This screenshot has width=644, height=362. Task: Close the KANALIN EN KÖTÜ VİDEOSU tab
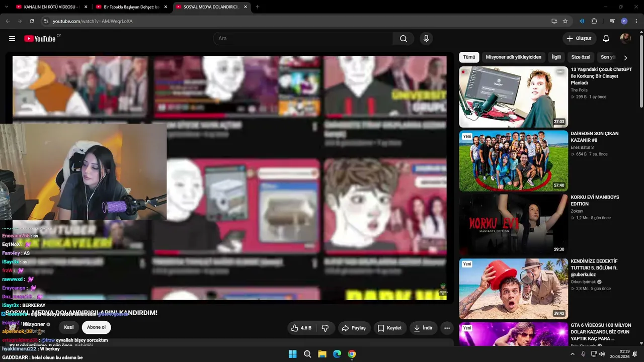pos(86,7)
